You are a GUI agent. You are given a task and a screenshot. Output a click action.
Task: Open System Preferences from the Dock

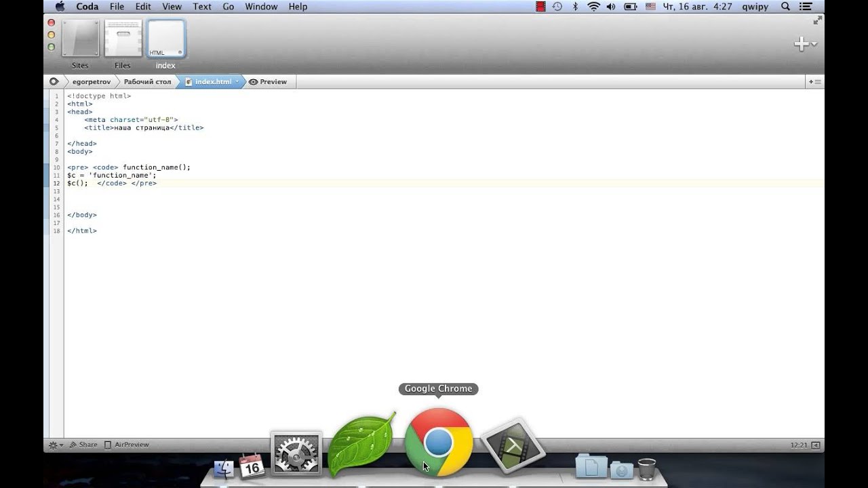pos(296,453)
